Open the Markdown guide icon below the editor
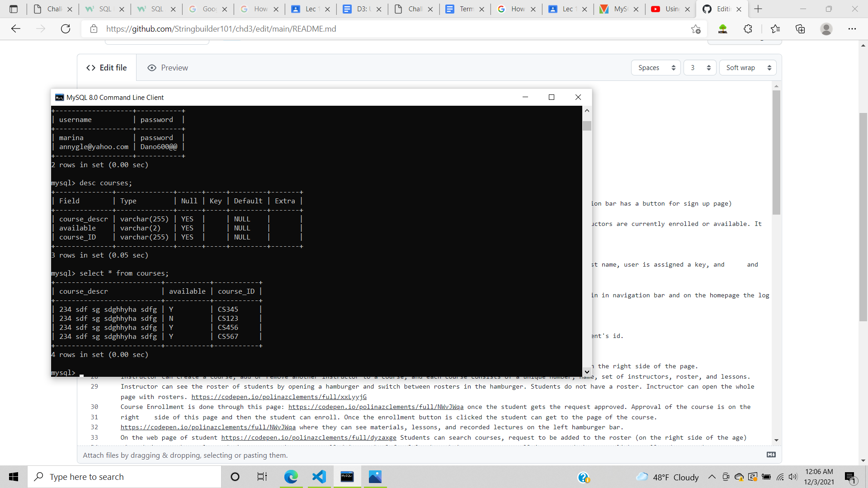The width and height of the screenshot is (868, 488). point(771,455)
